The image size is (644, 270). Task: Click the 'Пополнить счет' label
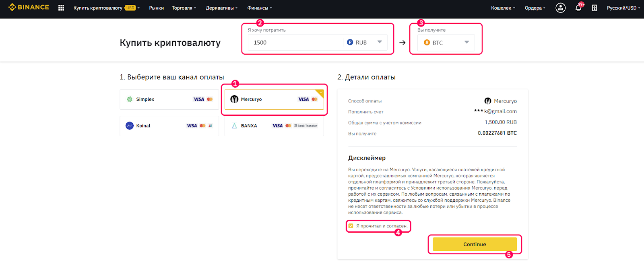point(365,112)
